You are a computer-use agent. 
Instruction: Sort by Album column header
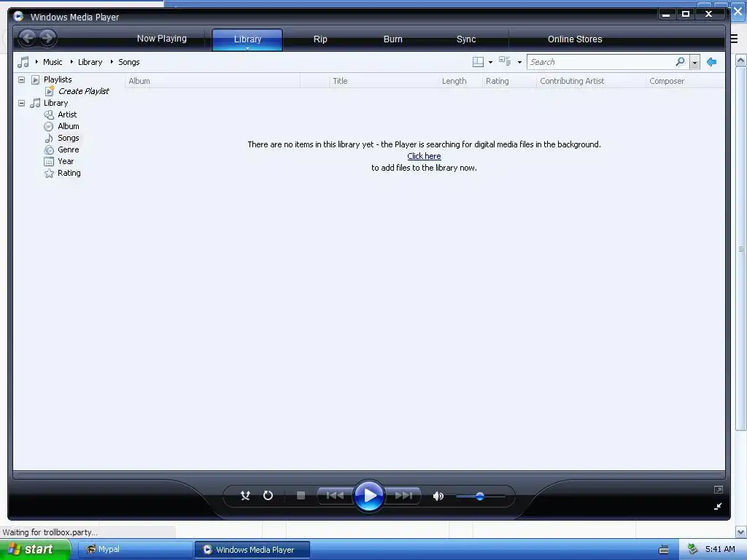(x=212, y=81)
